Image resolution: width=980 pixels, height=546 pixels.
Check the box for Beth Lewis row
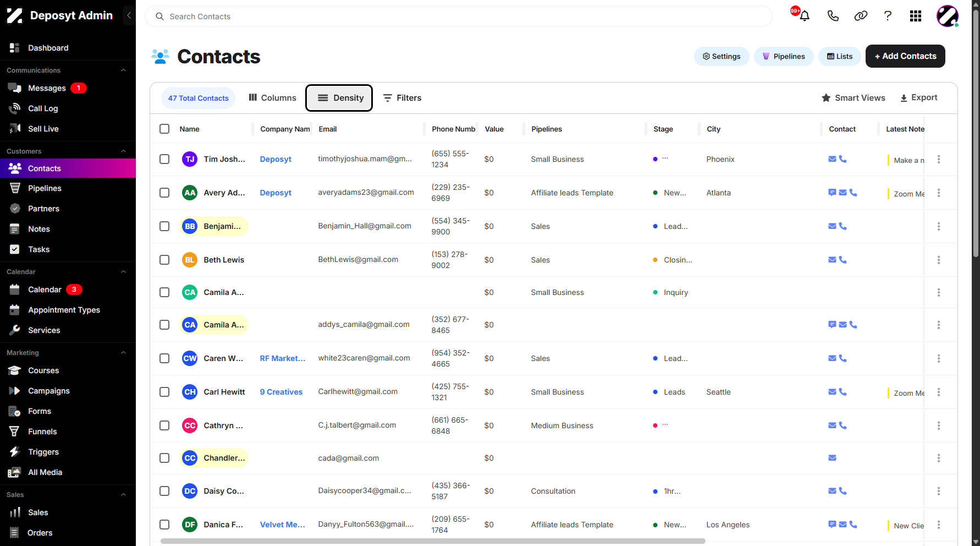pyautogui.click(x=164, y=260)
